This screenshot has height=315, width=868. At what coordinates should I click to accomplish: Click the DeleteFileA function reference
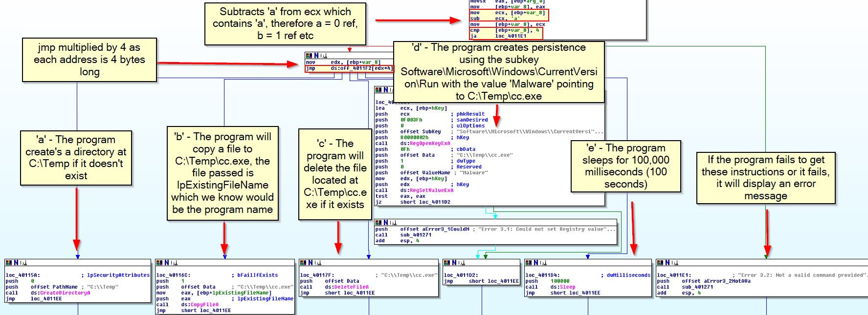click(349, 287)
